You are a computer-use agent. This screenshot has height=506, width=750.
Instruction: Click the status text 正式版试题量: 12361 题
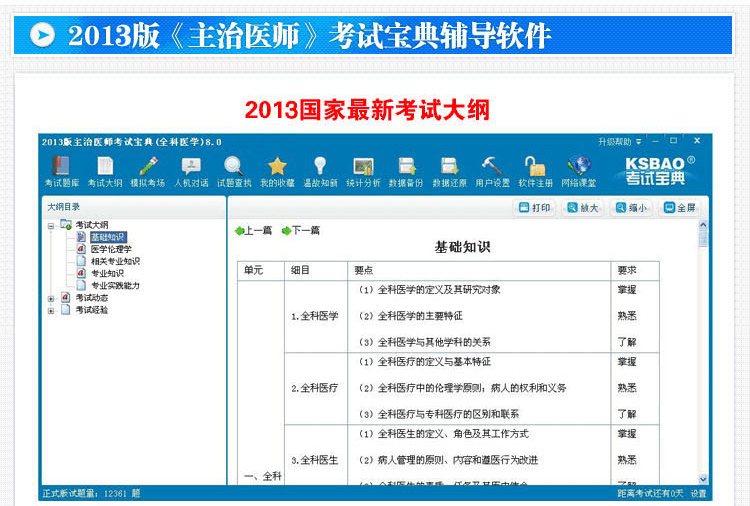[91, 494]
